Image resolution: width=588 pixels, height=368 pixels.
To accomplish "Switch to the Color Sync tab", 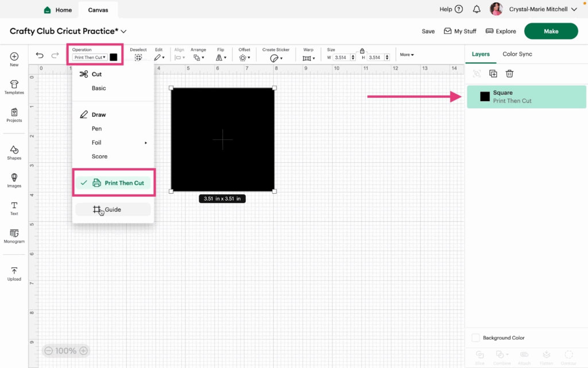I will click(517, 54).
